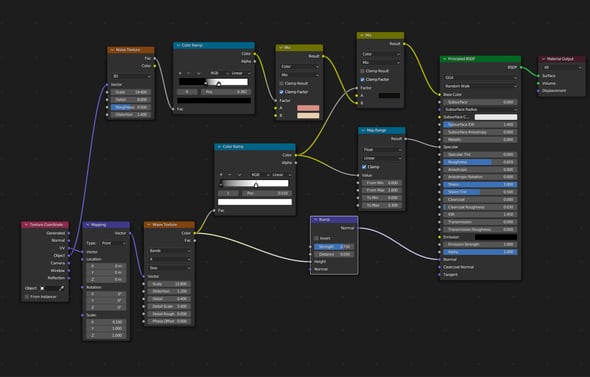Click the black Emission color swatch
The height and width of the screenshot is (377, 590).
496,237
